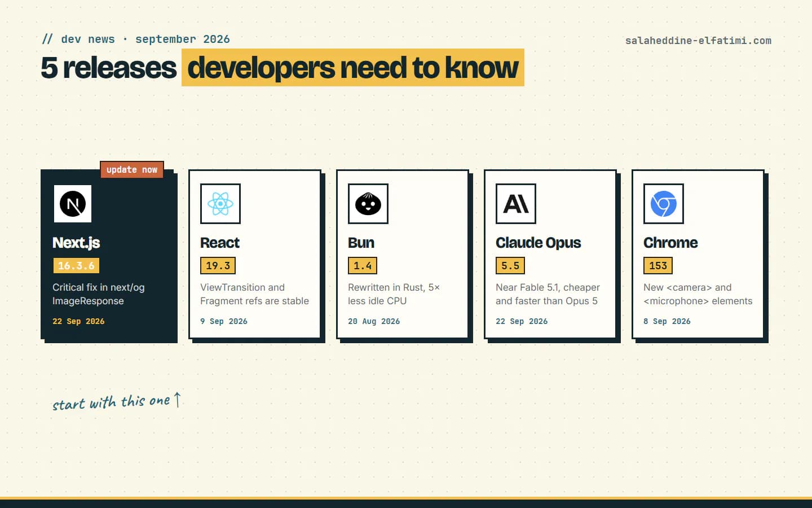Image resolution: width=812 pixels, height=508 pixels.
Task: Click the date '9 Sep 2026'
Action: click(x=224, y=321)
